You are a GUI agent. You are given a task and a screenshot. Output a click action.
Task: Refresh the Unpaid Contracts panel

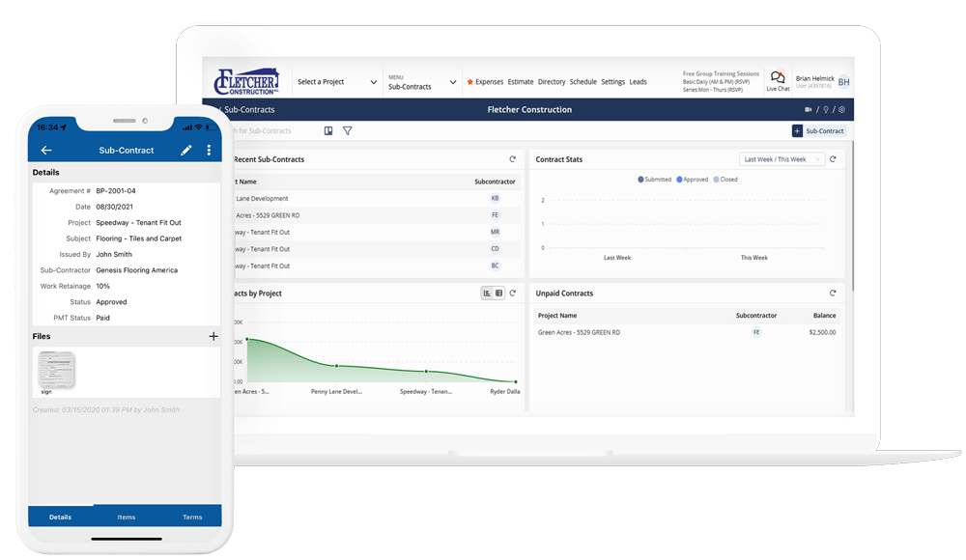pyautogui.click(x=833, y=294)
